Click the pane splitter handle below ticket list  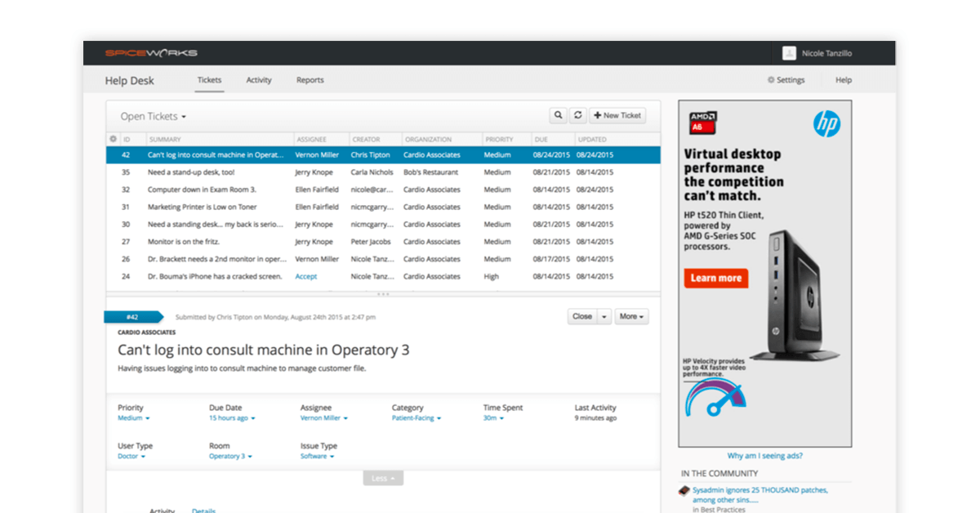383,293
